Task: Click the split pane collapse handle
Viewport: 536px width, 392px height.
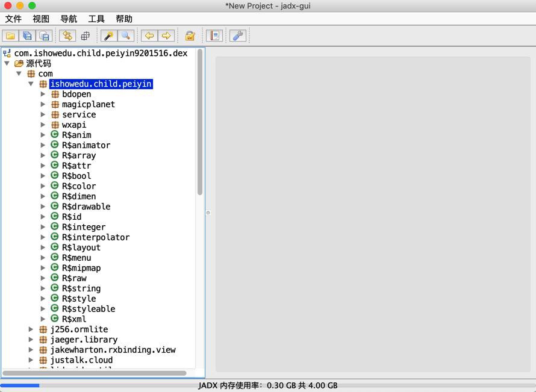Action: (208, 213)
